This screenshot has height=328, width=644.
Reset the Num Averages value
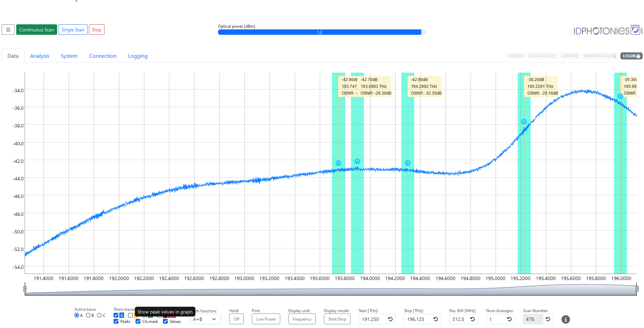tap(509, 319)
